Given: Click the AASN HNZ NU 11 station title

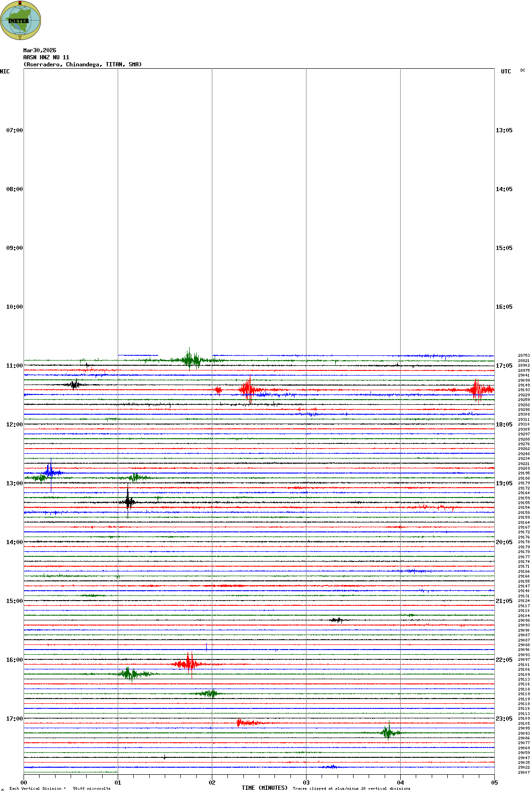Looking at the screenshot, I should 46,57.
